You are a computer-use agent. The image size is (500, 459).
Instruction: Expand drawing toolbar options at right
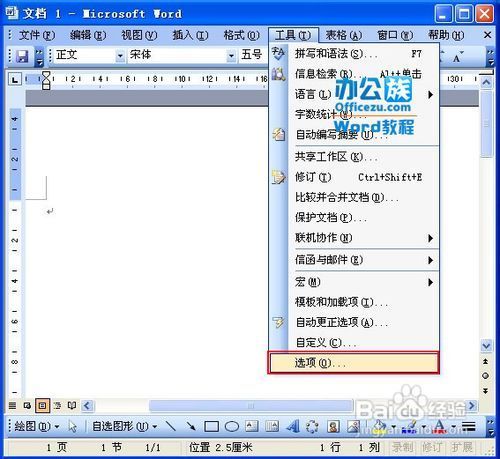[490, 427]
